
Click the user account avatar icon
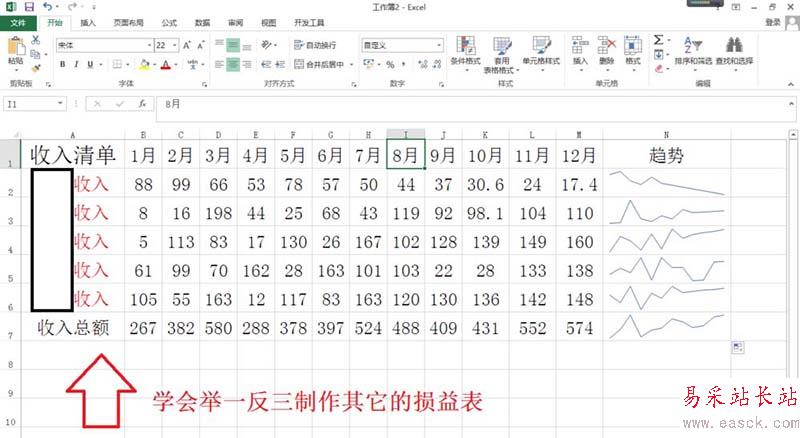pyautogui.click(x=792, y=23)
